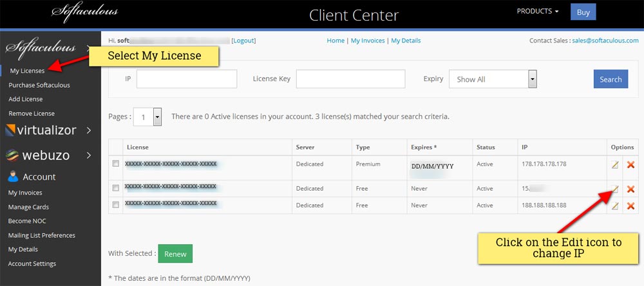Click the green Renew button
This screenshot has height=286, width=644.
(x=175, y=254)
